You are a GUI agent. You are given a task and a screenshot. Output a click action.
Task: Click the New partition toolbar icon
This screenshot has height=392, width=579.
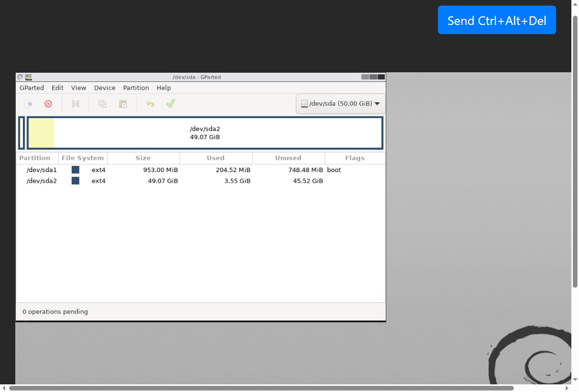coord(29,104)
